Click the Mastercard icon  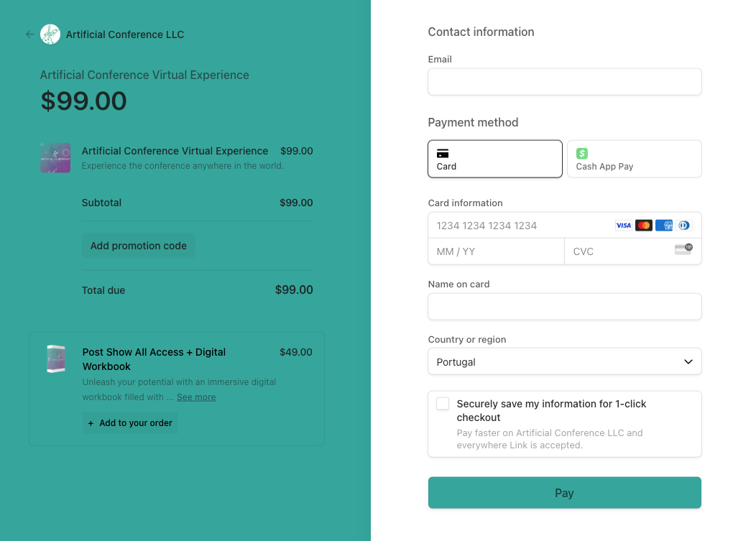pos(643,226)
